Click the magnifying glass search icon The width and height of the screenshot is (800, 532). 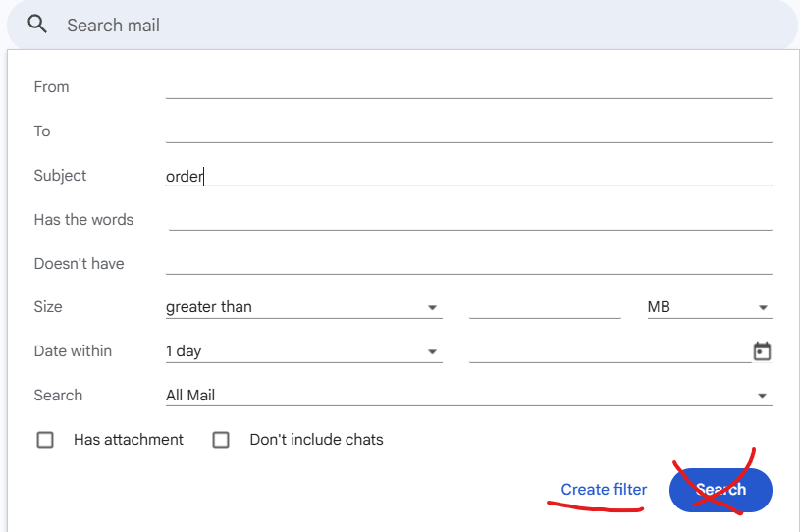(37, 25)
